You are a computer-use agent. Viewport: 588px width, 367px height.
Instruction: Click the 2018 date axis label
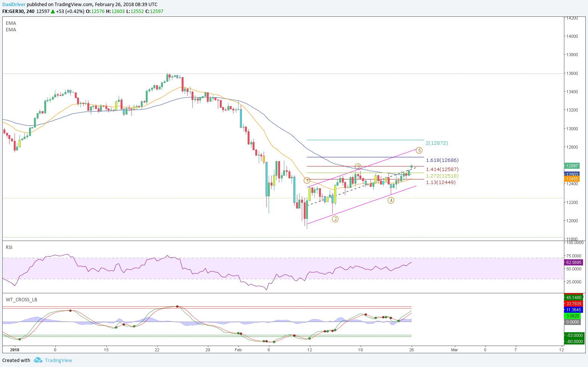[14, 349]
